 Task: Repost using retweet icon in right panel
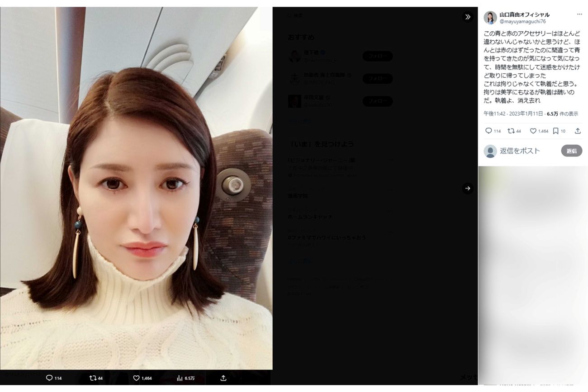511,131
